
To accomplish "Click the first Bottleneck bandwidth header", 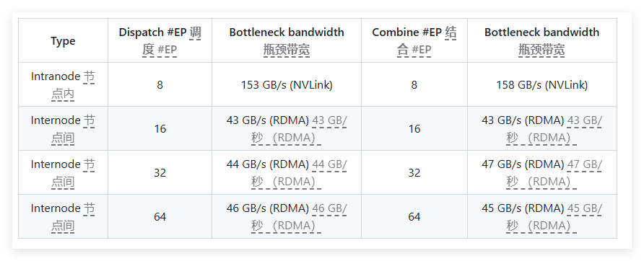I will [287, 40].
